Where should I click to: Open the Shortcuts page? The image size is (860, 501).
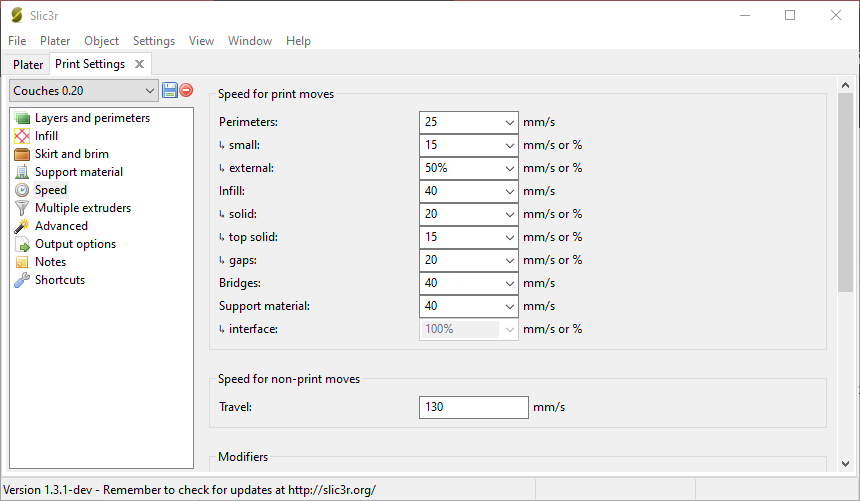click(x=60, y=280)
